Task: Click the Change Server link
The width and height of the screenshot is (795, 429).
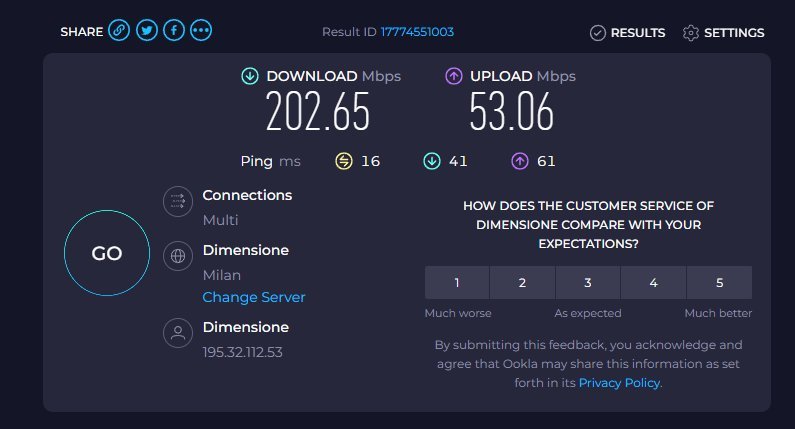Action: tap(254, 297)
